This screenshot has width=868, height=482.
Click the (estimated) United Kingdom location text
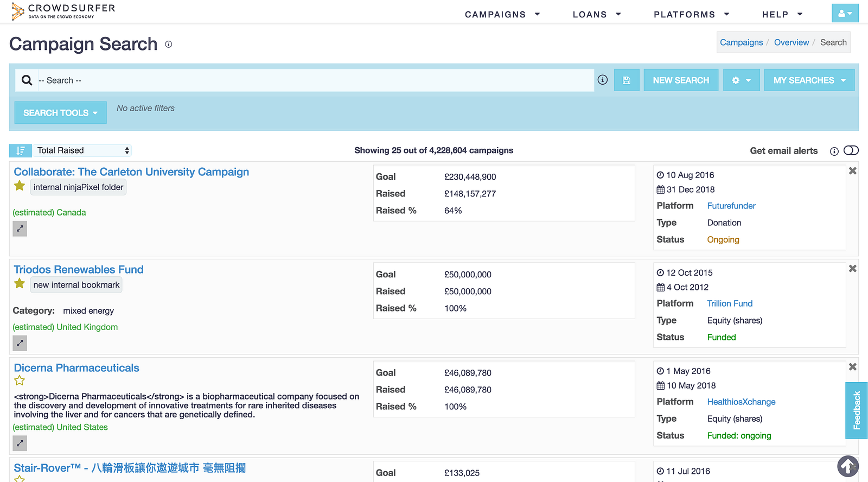point(65,327)
